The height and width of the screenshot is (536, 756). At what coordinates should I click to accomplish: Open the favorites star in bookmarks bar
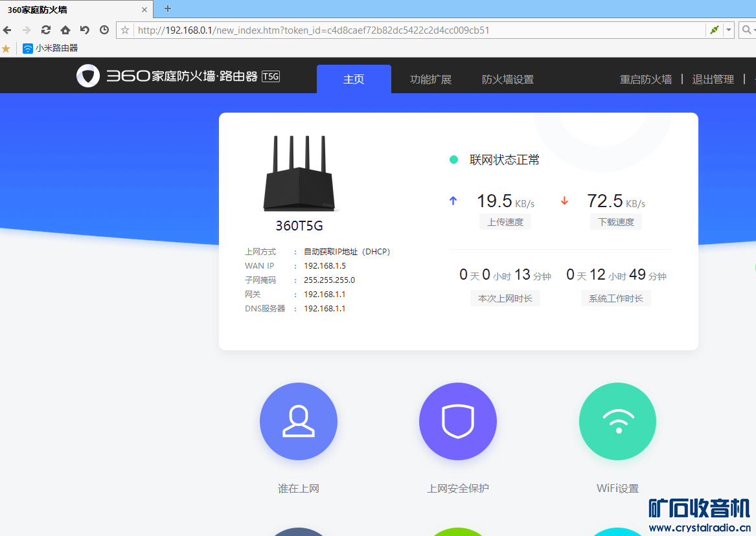6,49
